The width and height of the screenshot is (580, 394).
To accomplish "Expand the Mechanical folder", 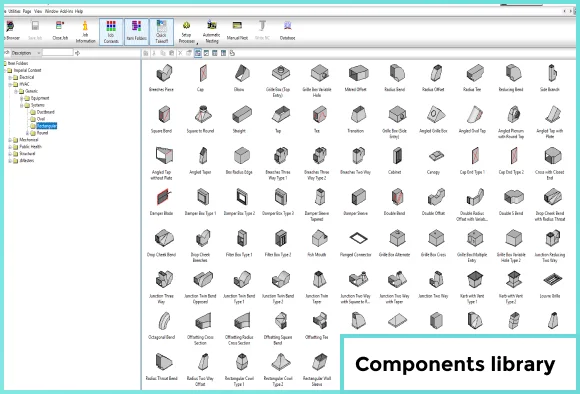I will click(x=10, y=140).
